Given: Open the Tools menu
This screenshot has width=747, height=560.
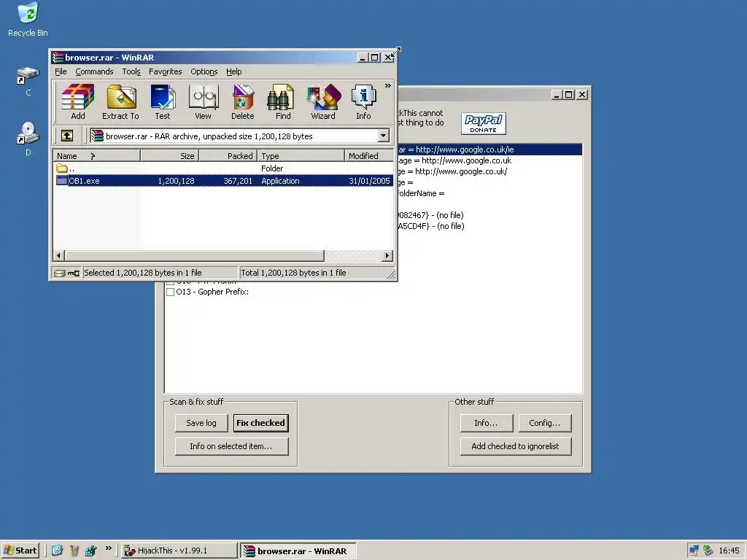Looking at the screenshot, I should [131, 71].
